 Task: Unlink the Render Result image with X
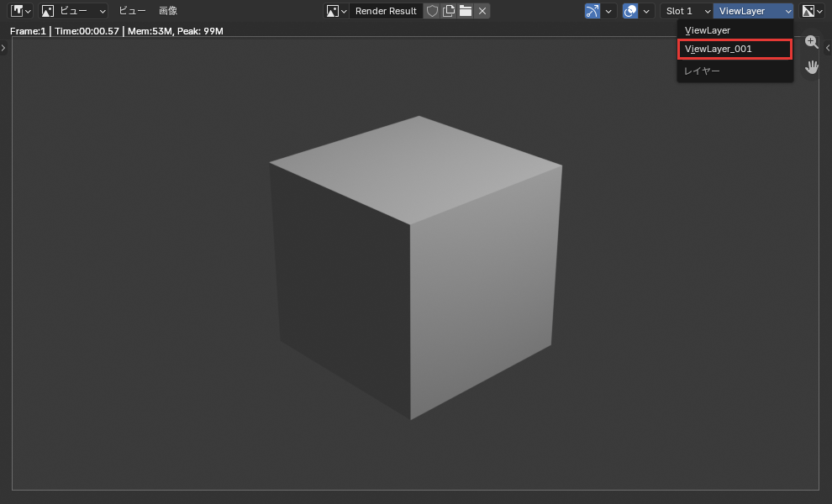(x=482, y=11)
